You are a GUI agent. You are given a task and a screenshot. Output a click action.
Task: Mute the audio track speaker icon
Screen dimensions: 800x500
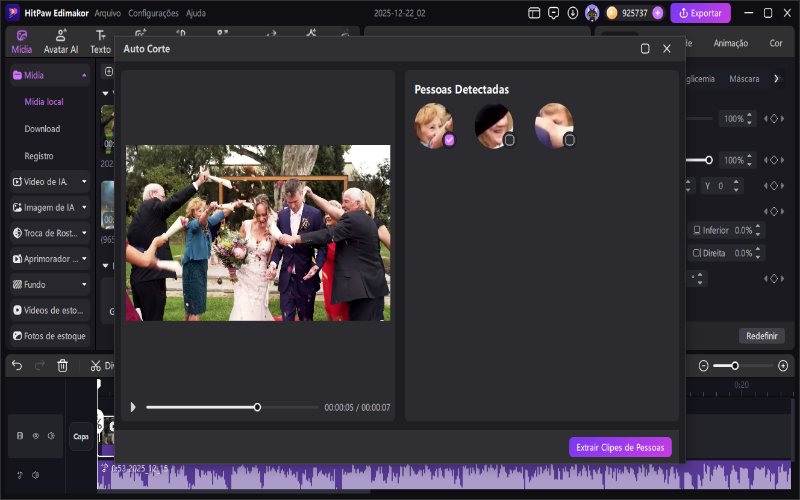tap(35, 475)
